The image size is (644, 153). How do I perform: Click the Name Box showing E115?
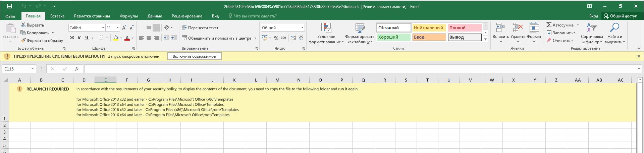[x=19, y=69]
